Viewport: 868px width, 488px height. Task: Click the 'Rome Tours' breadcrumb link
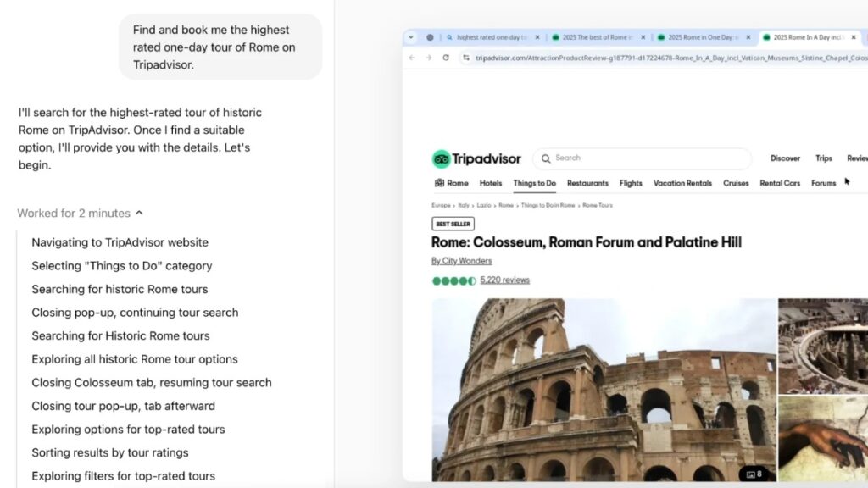[597, 205]
